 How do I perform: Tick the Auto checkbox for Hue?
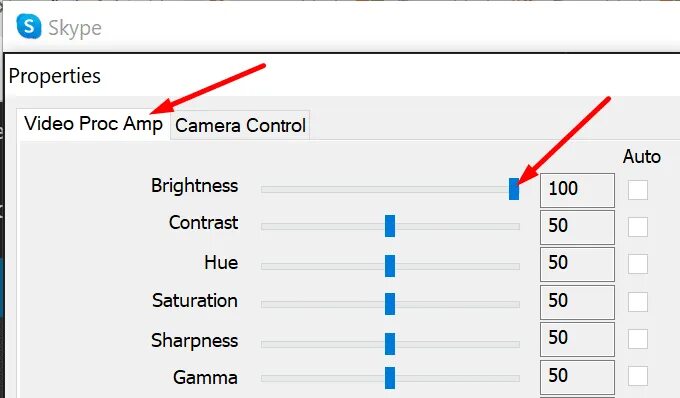[638, 264]
